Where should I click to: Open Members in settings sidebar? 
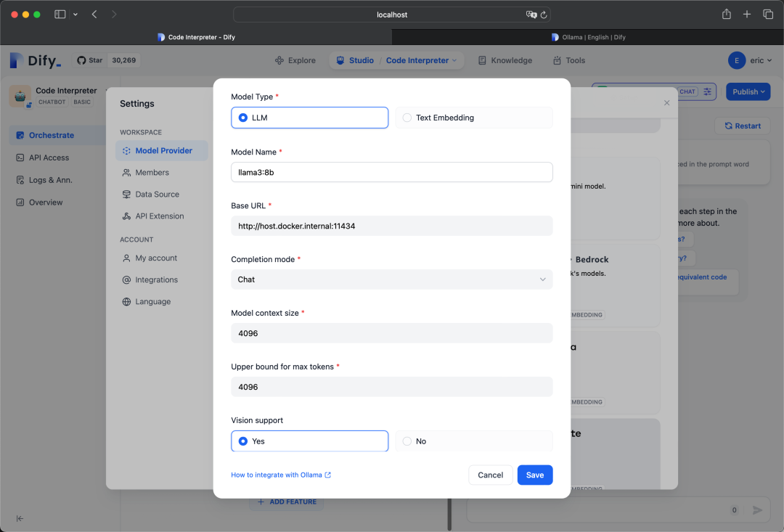point(152,173)
